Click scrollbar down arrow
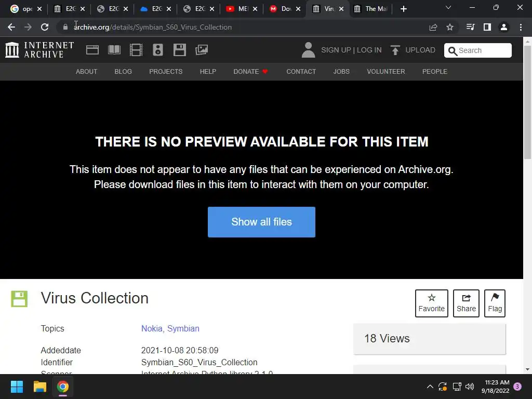Image resolution: width=532 pixels, height=399 pixels. click(x=527, y=369)
